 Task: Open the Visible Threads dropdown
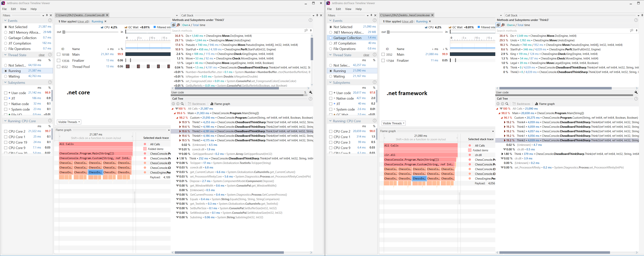click(x=69, y=122)
